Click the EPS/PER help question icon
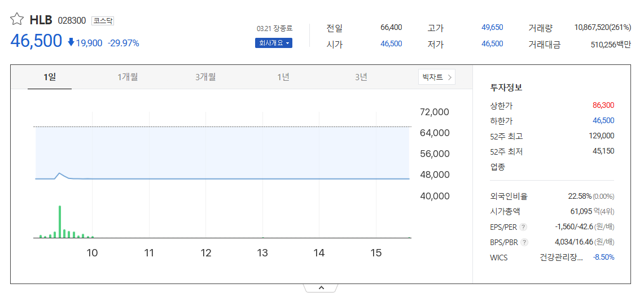 [523, 227]
